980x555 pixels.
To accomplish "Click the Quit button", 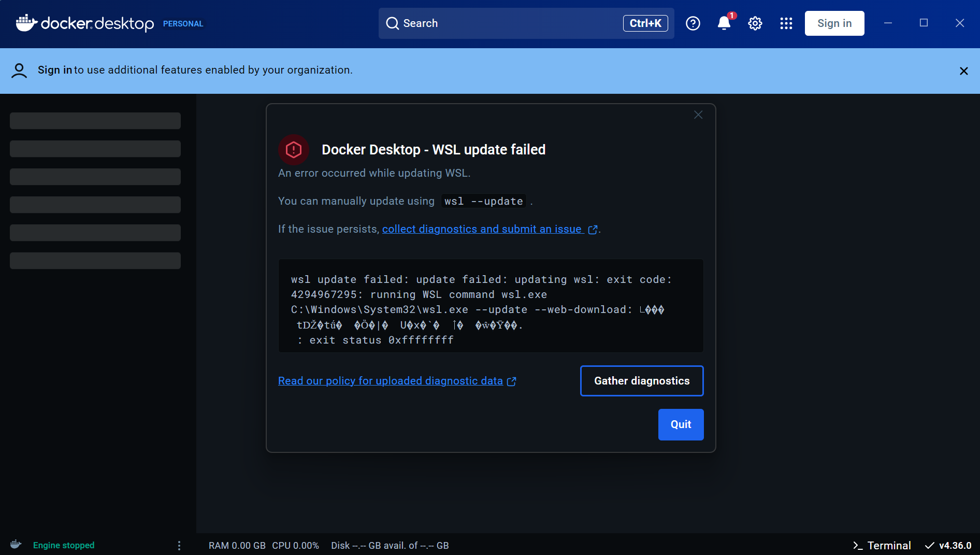I will pyautogui.click(x=681, y=424).
